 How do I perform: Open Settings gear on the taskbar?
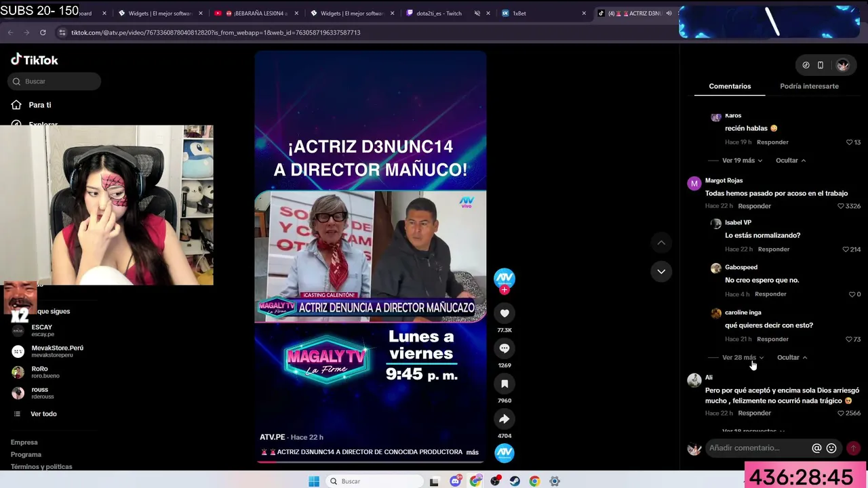[x=555, y=481]
